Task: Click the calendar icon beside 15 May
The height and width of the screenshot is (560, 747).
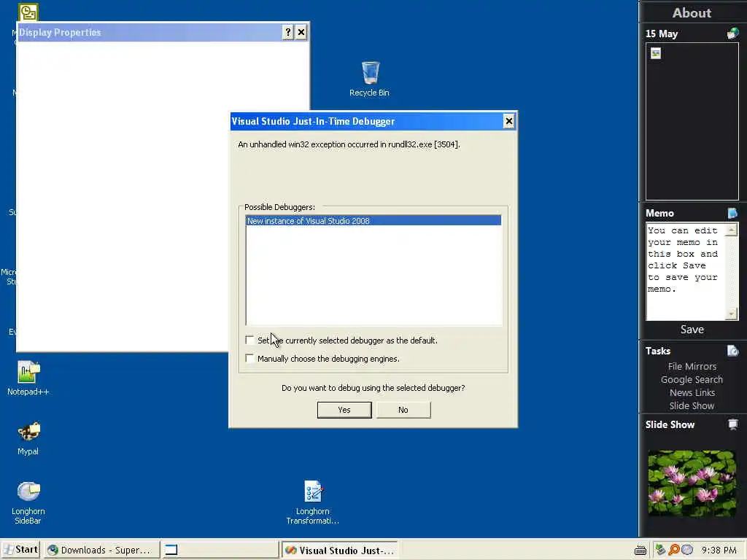Action: (x=732, y=34)
